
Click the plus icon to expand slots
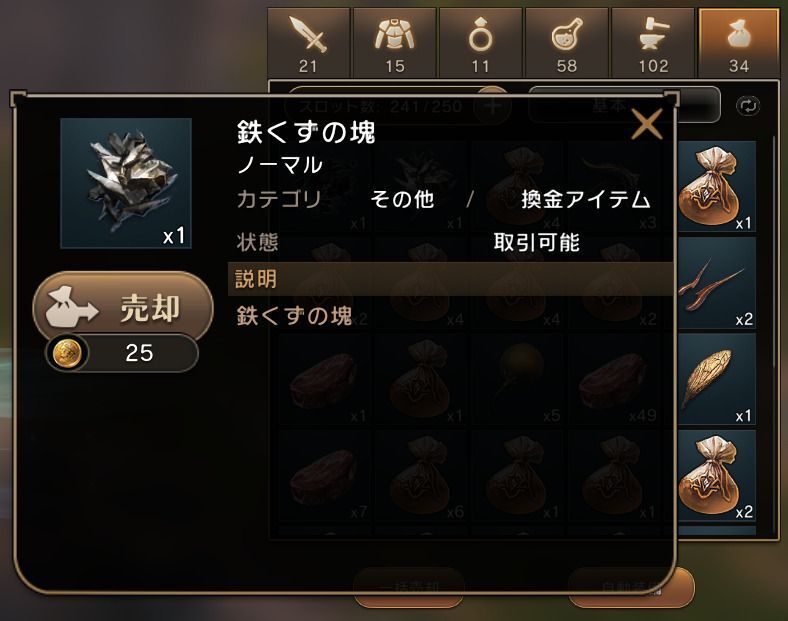pos(492,106)
